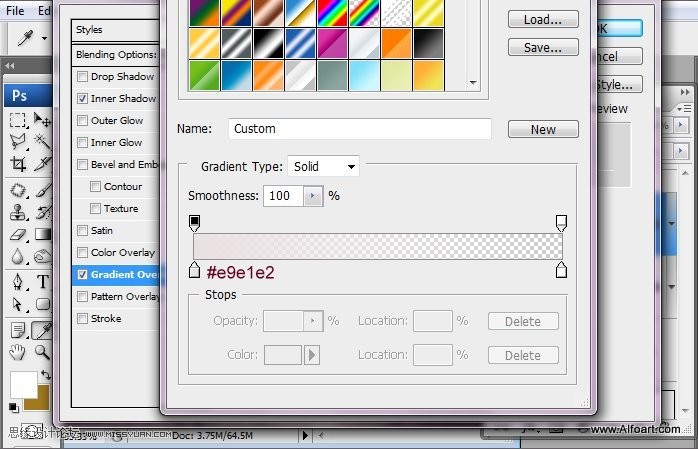Select the Notes tool
Screen dimensions: 698x449
point(18,331)
